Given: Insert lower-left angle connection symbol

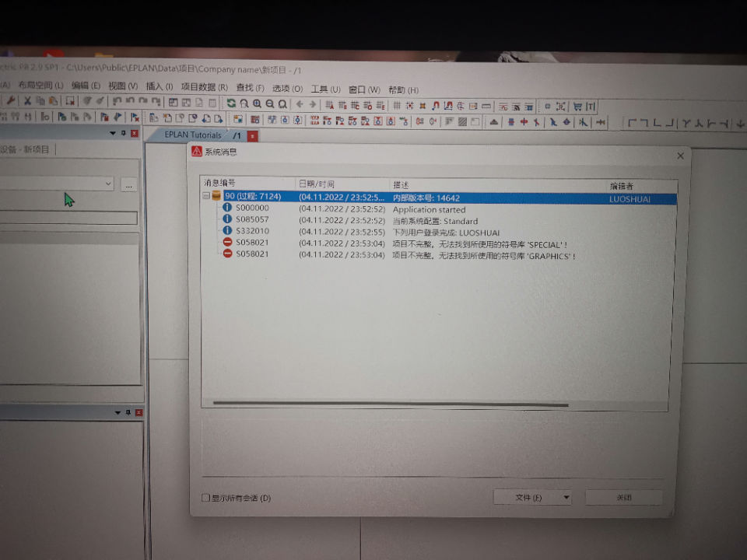Looking at the screenshot, I should (x=657, y=124).
